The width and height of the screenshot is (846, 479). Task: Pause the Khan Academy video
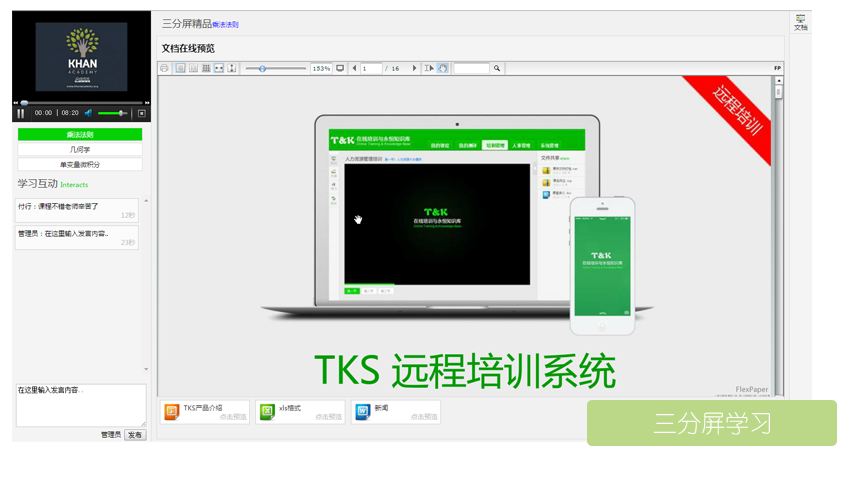(x=21, y=113)
